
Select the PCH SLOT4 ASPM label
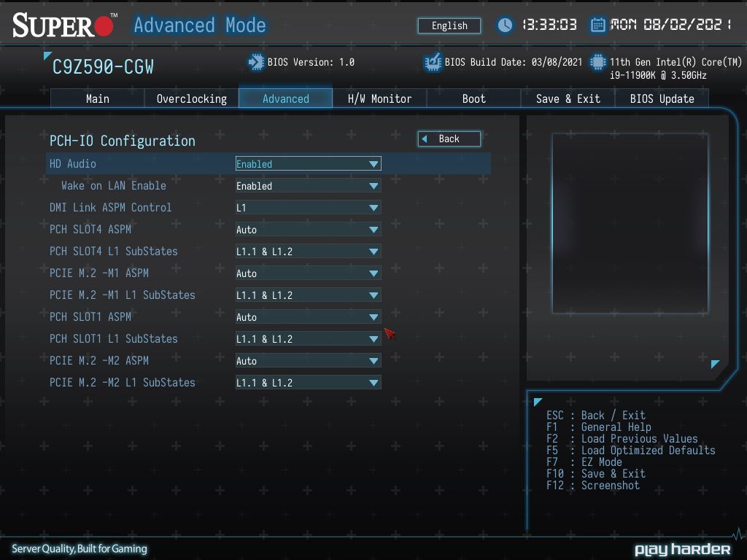90,230
